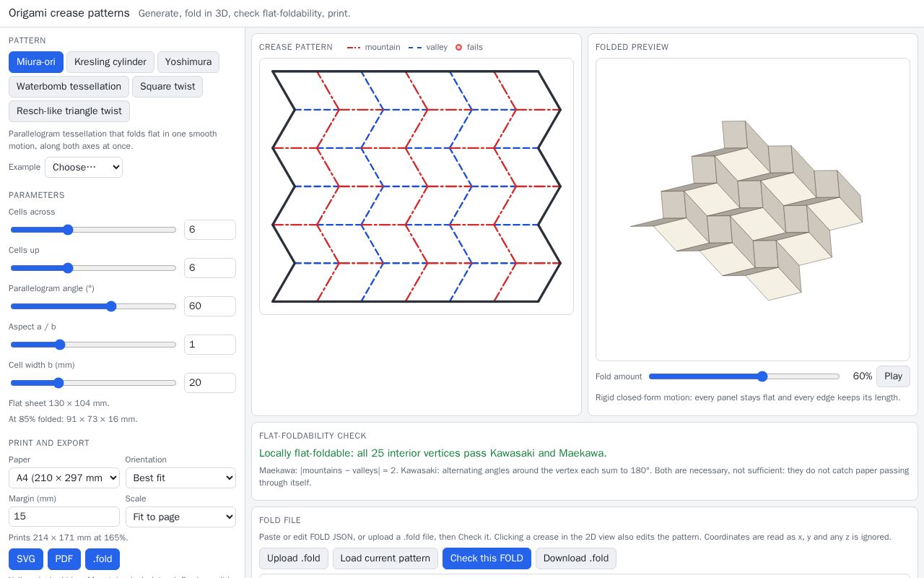
Task: Expand the Orientation dropdown
Action: pos(180,478)
